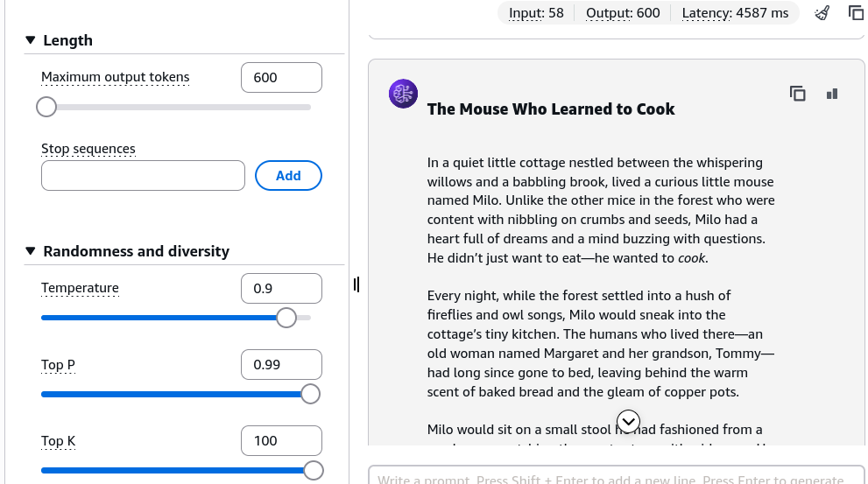Click the Add stop sequence button
The width and height of the screenshot is (868, 484).
coord(288,175)
